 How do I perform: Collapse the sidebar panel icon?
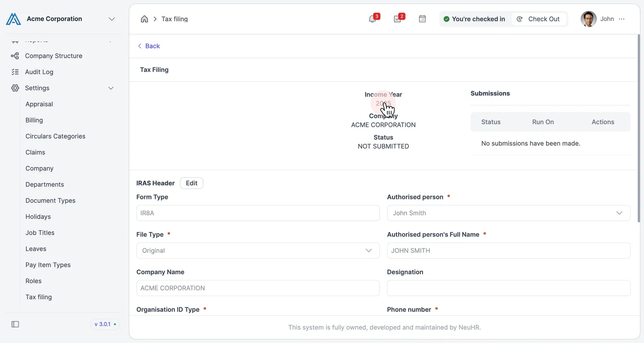click(x=15, y=324)
